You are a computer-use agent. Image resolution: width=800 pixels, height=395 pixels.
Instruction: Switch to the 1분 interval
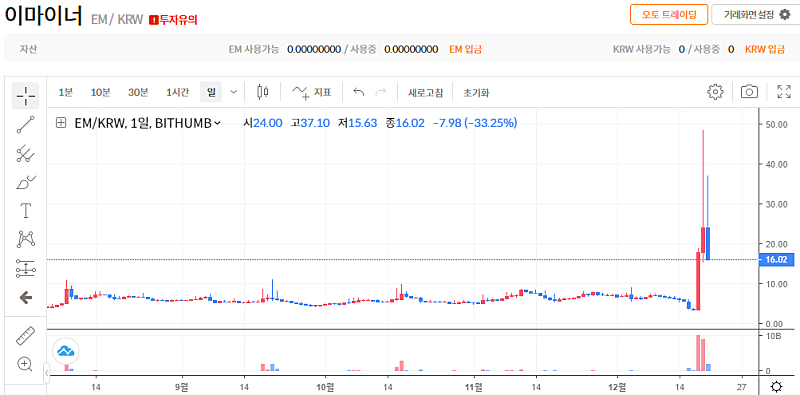(65, 92)
